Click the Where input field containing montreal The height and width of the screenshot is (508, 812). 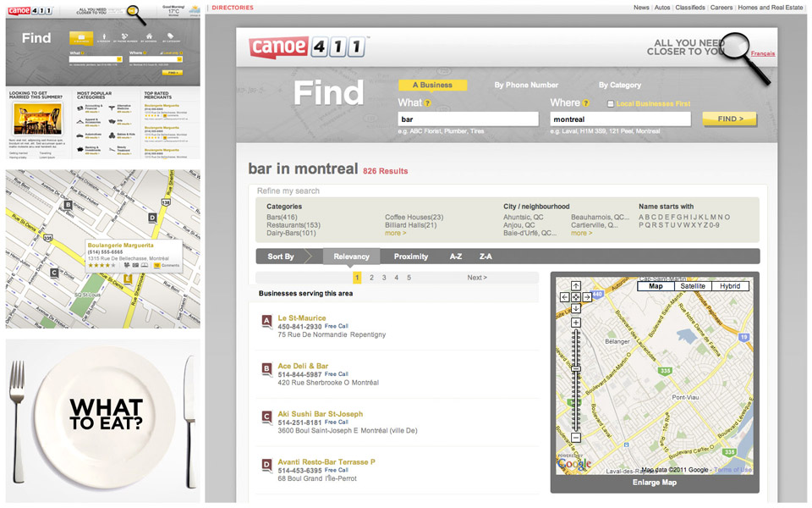point(620,119)
